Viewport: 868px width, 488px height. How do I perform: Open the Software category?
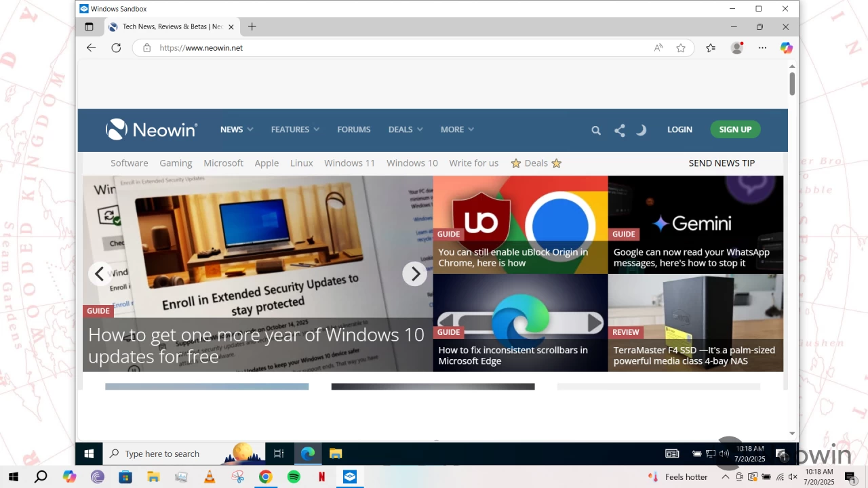click(129, 163)
